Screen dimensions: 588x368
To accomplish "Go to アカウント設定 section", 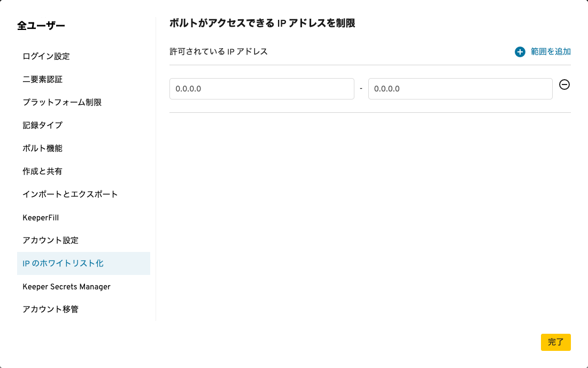I will (51, 240).
